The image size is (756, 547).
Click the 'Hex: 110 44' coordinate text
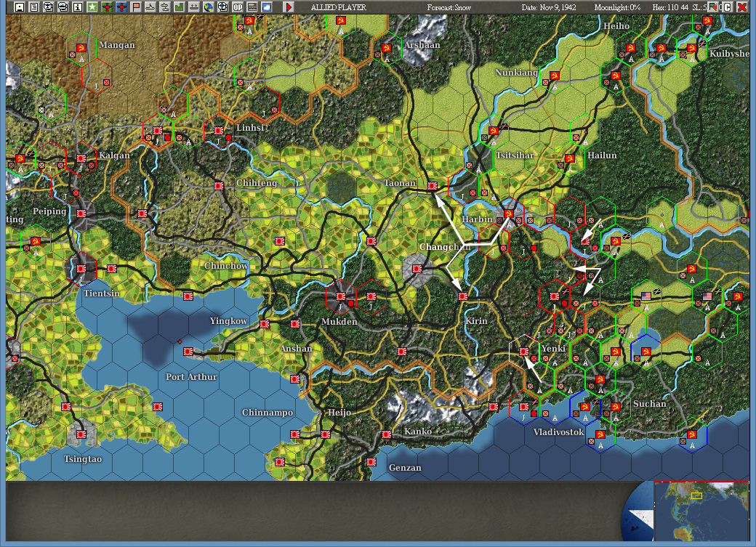[670, 7]
